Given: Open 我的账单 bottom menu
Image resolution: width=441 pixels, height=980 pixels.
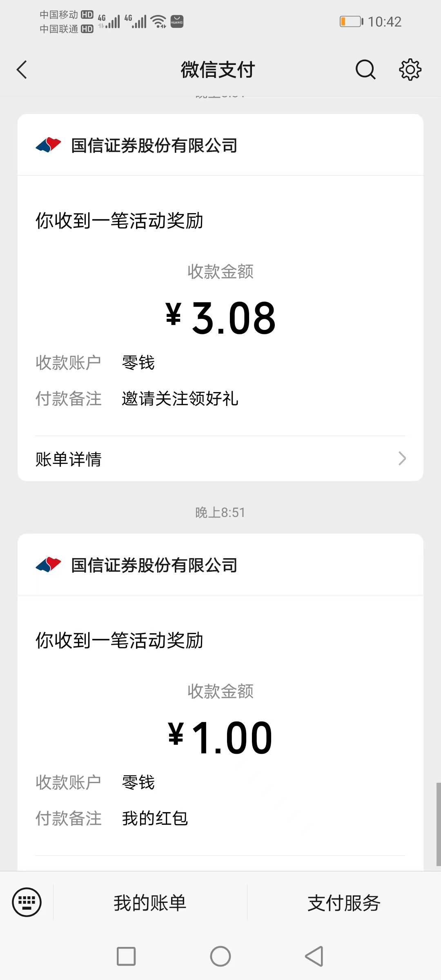Looking at the screenshot, I should click(x=150, y=902).
